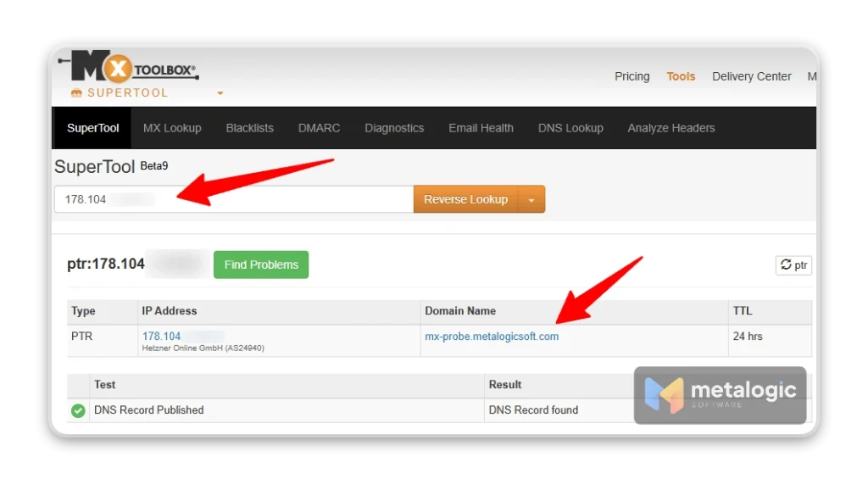Open the Pricing link
The image size is (868, 490).
pos(632,76)
